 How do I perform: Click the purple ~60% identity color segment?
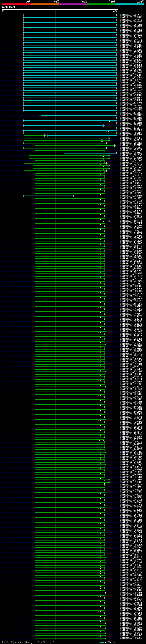pyautogui.click(x=73, y=4)
